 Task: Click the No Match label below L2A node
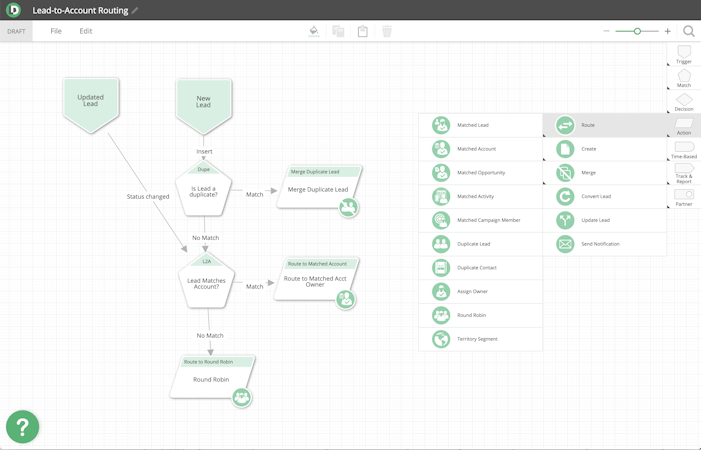pyautogui.click(x=210, y=336)
